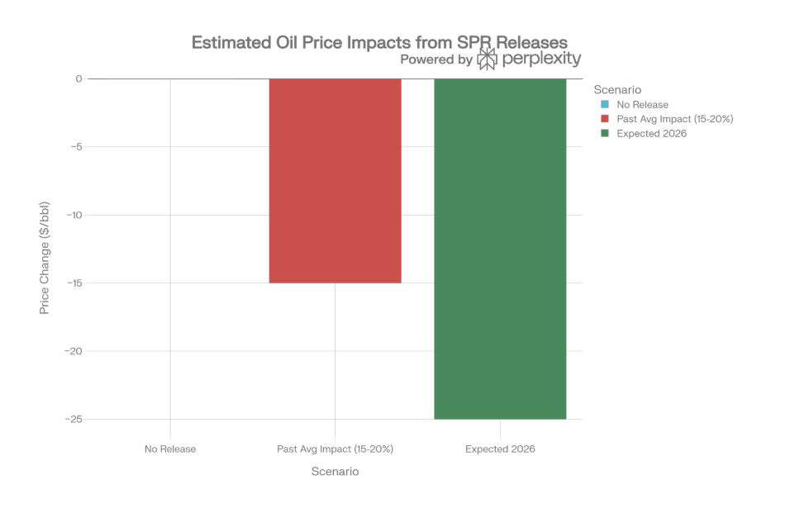Click the Perplexity logo icon
This screenshot has width=795, height=532.
click(488, 59)
